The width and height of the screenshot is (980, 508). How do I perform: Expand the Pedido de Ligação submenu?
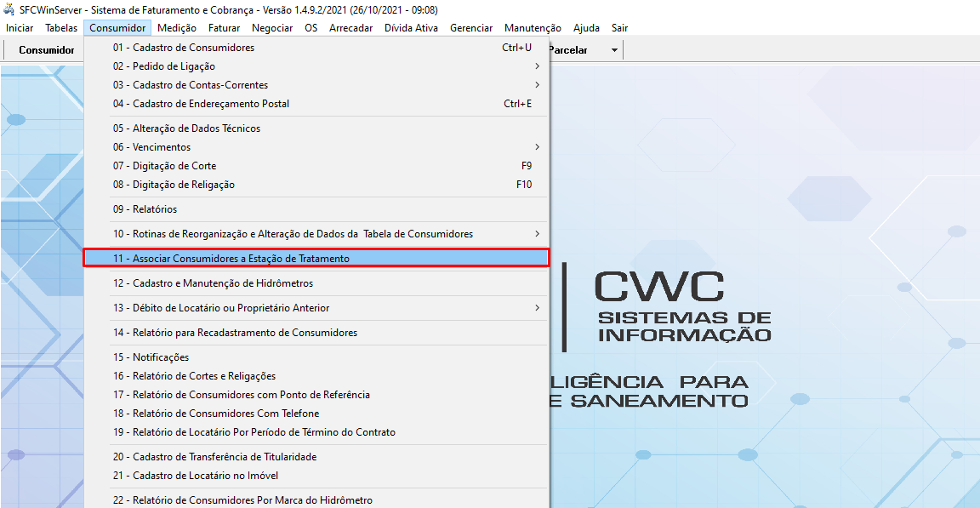537,66
